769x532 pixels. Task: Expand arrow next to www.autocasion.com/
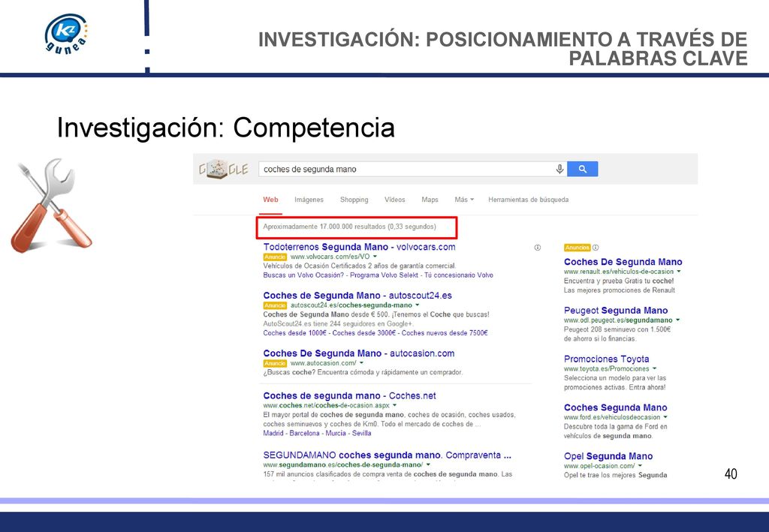tap(361, 363)
